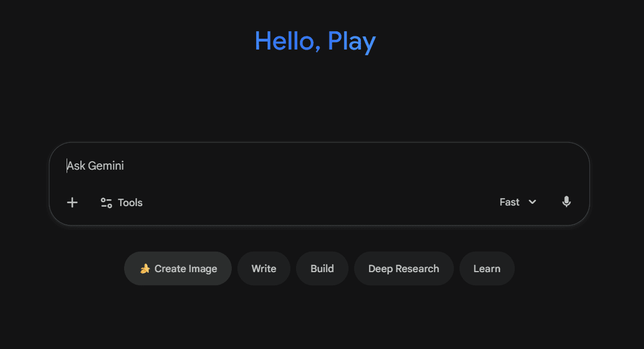Choose the Write suggestion chip
This screenshot has width=644, height=349.
[264, 269]
